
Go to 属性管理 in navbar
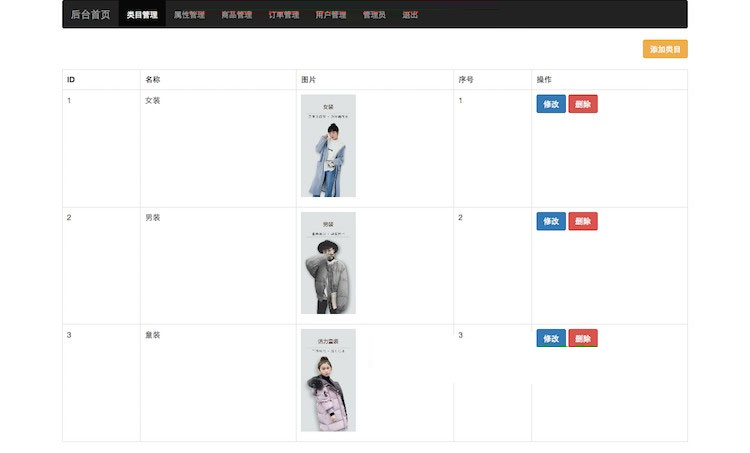(189, 14)
